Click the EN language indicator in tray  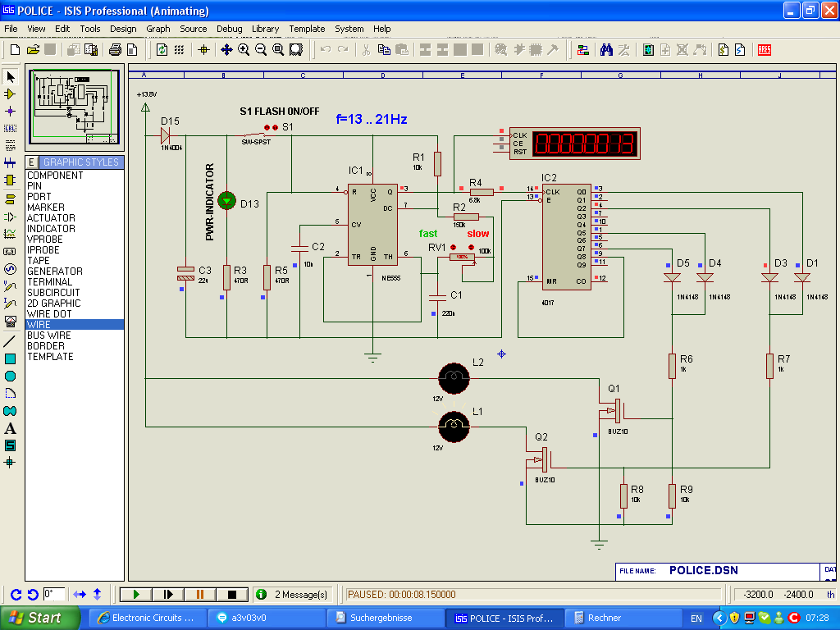696,619
